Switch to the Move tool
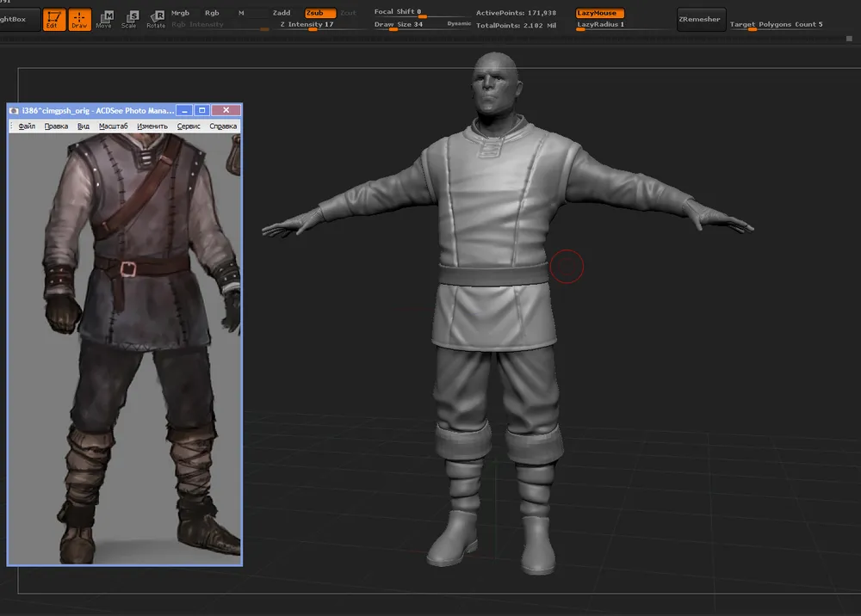Image resolution: width=861 pixels, height=616 pixels. 104,19
